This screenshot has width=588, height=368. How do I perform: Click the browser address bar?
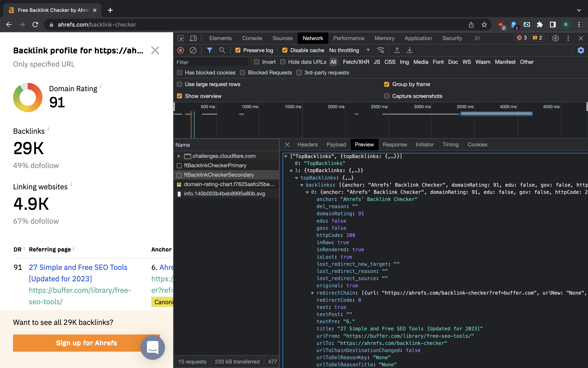(x=255, y=25)
